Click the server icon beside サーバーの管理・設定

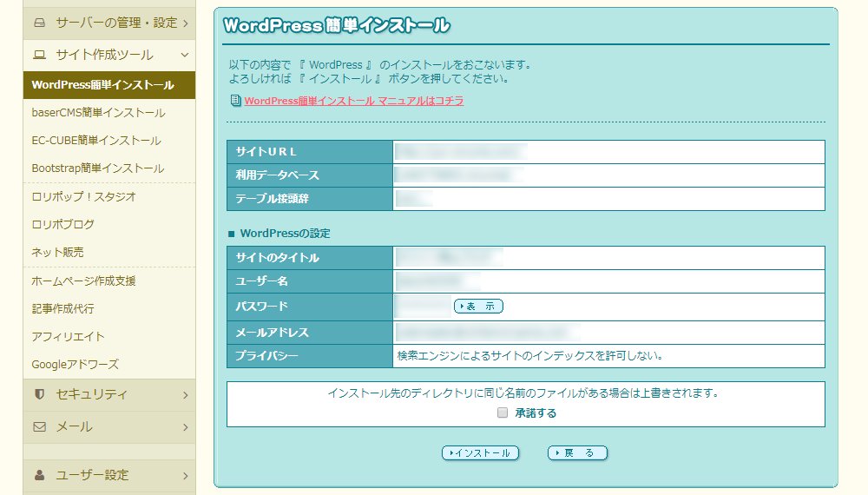tap(39, 23)
